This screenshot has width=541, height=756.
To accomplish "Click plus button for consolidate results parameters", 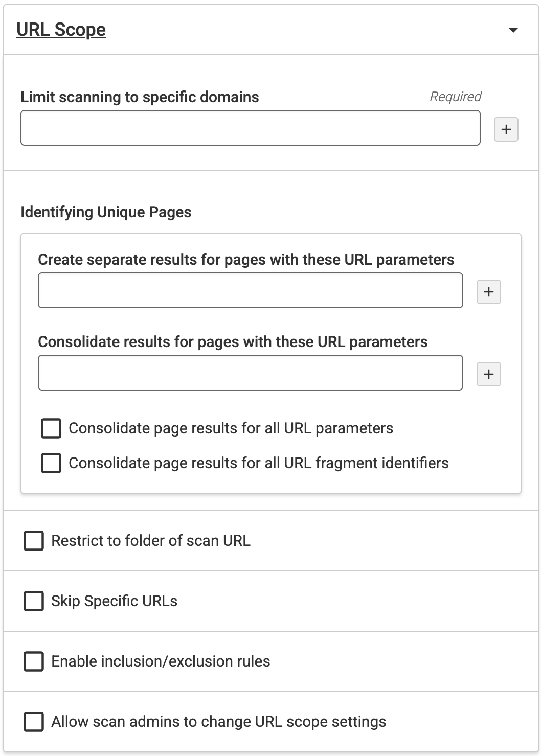I will (x=488, y=374).
